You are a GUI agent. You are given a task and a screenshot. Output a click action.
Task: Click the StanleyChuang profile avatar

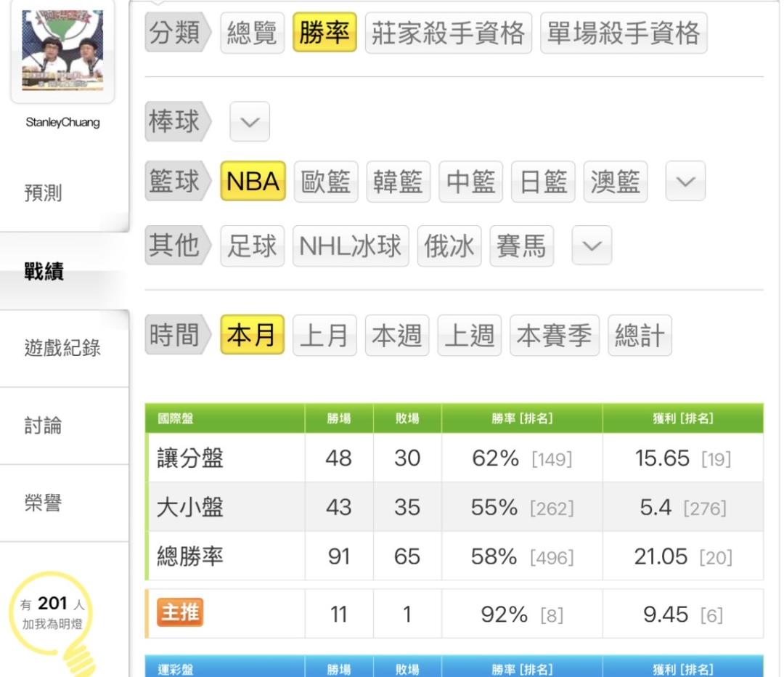pyautogui.click(x=62, y=49)
